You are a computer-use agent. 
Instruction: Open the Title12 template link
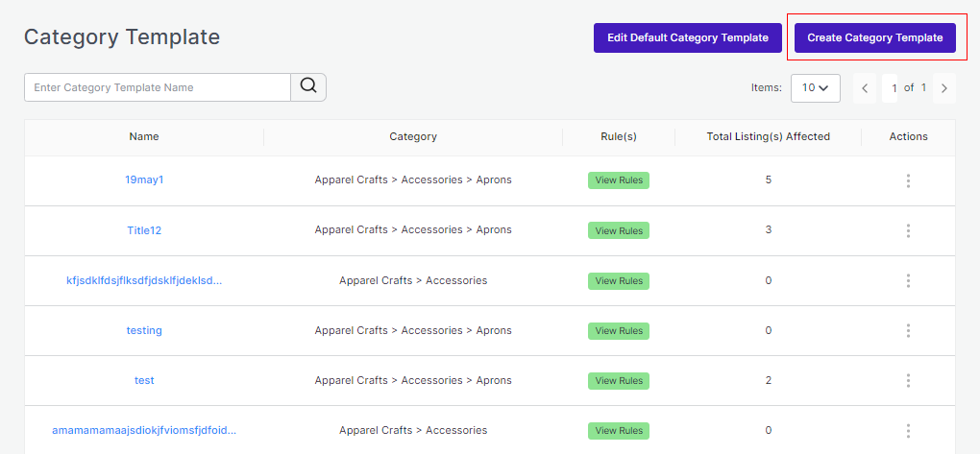144,230
